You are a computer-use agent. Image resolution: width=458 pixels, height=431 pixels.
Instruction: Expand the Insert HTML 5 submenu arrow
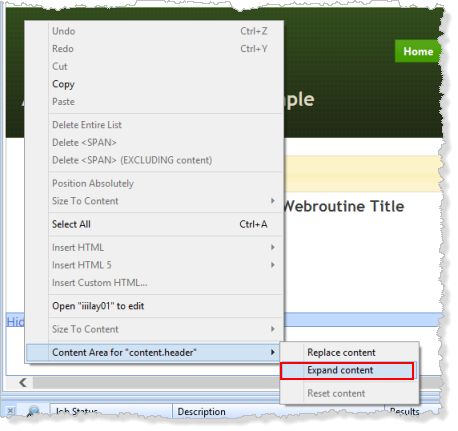point(272,265)
